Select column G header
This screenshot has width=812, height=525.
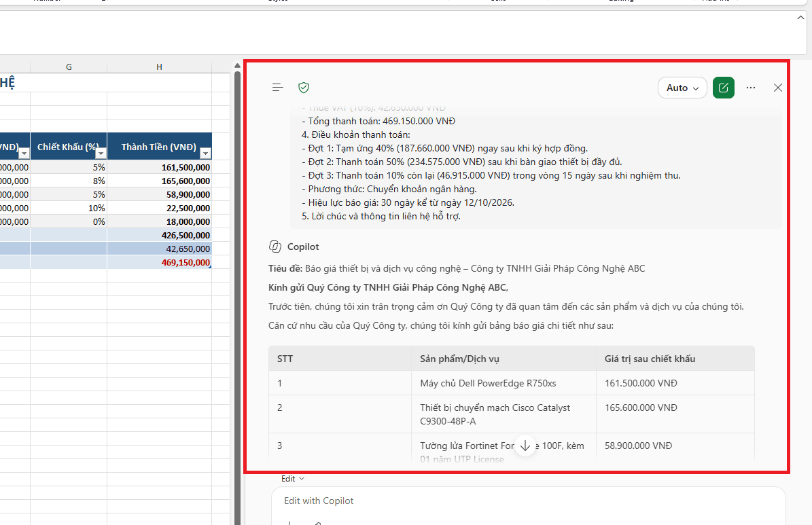69,67
